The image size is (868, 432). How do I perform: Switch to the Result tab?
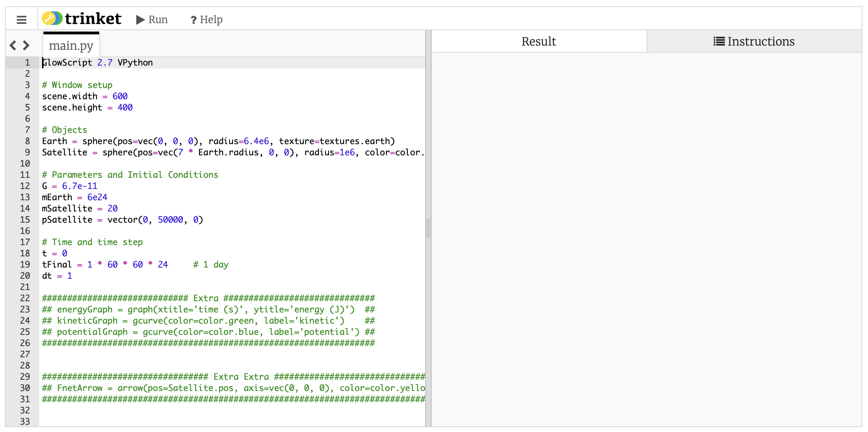tap(538, 41)
